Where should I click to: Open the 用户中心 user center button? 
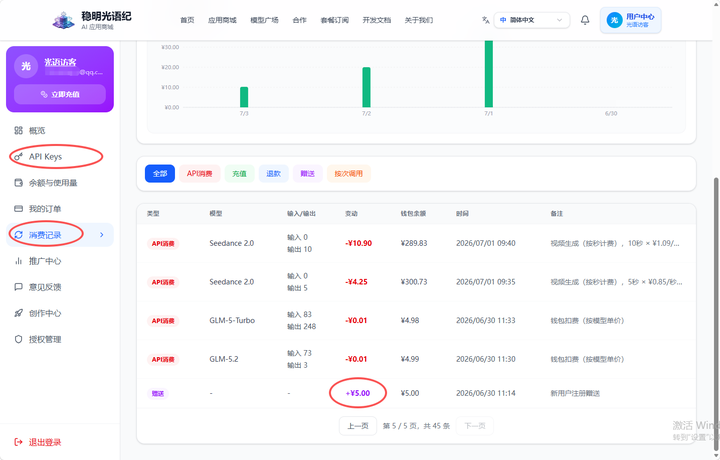click(630, 20)
